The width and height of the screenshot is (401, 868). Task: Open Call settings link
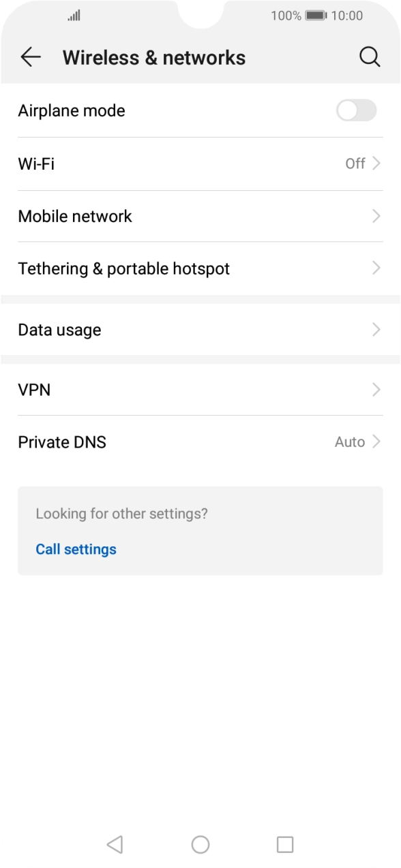[76, 548]
